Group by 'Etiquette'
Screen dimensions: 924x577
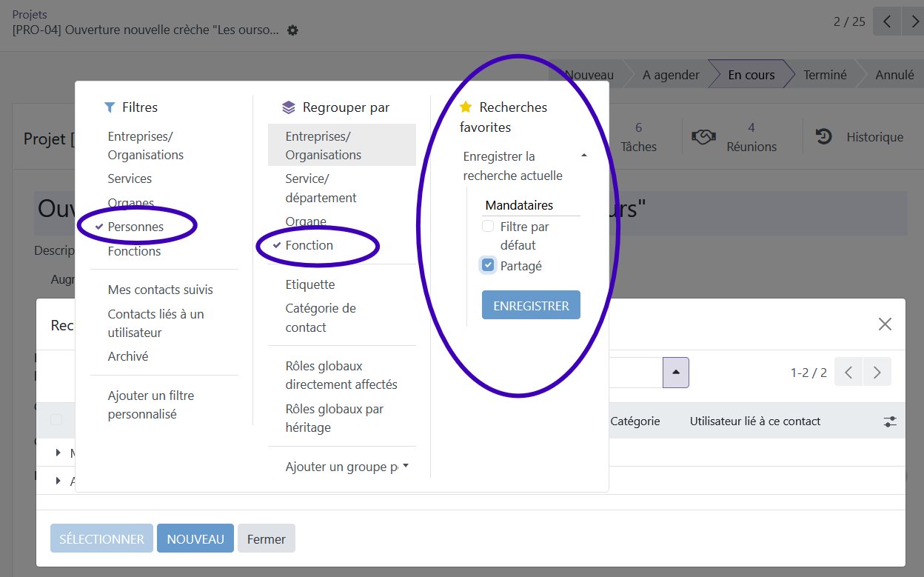coord(310,284)
